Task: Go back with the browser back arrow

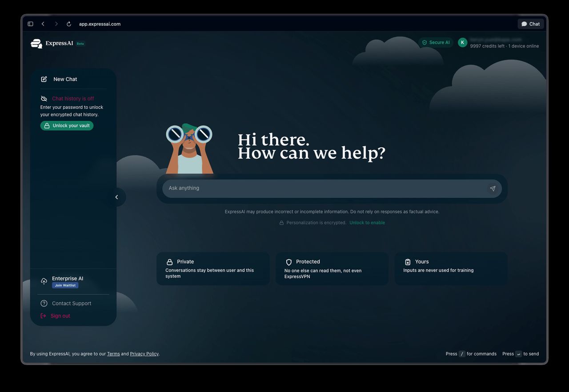Action: [x=43, y=24]
